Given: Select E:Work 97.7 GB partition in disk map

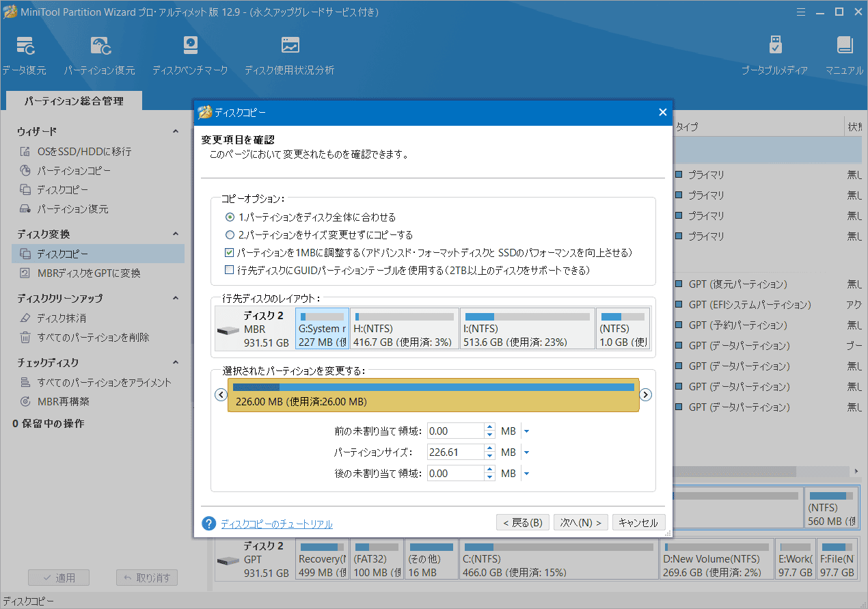Looking at the screenshot, I should (795, 559).
